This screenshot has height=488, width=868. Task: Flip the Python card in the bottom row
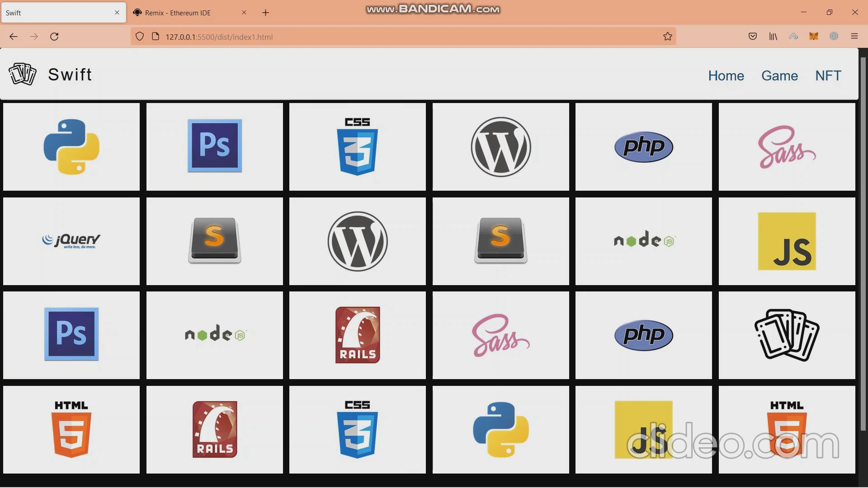pos(501,430)
